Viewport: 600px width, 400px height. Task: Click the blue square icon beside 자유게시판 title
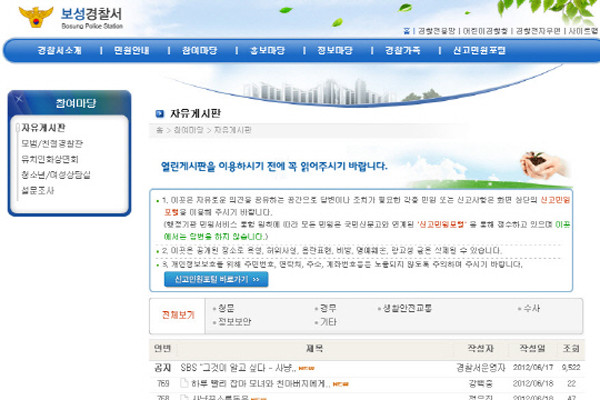pyautogui.click(x=160, y=114)
